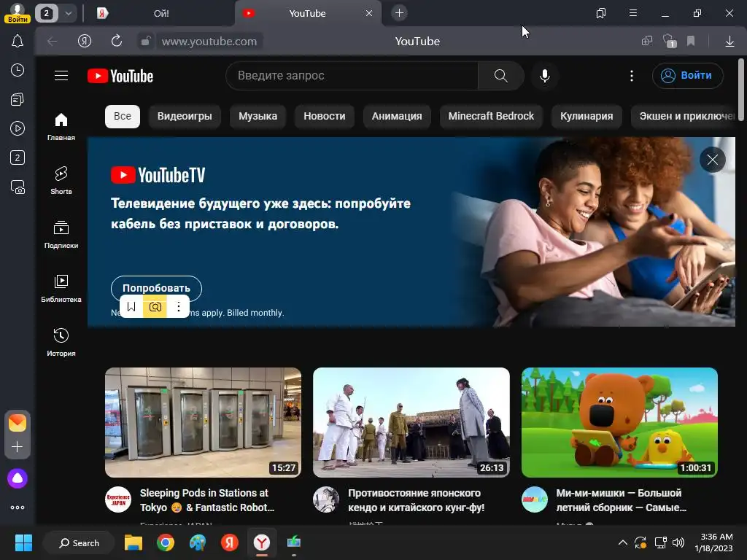
Task: Open Windows Start menu
Action: 23,542
